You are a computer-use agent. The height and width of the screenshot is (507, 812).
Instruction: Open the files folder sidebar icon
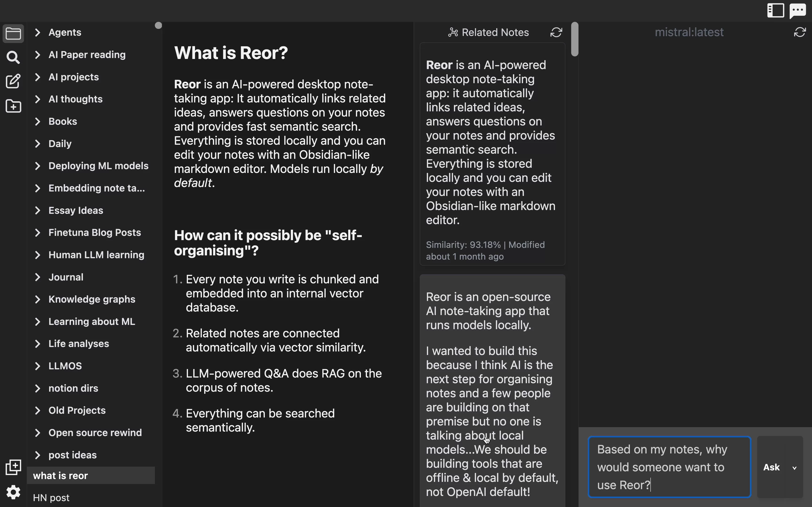(13, 34)
